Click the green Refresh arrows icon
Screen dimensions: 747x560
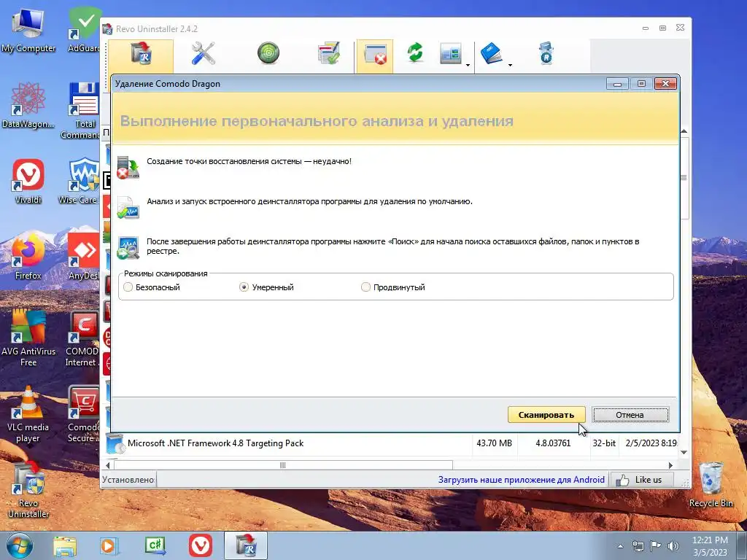(x=415, y=52)
